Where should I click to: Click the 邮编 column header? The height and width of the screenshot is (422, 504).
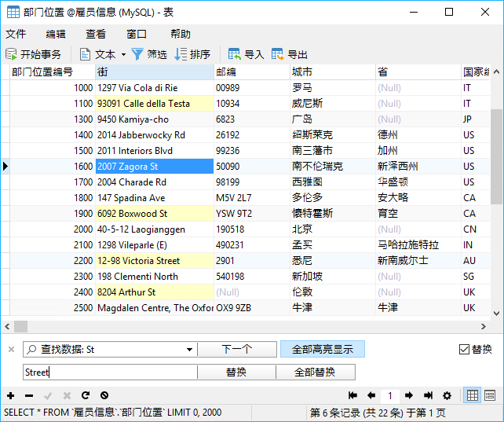click(x=252, y=72)
